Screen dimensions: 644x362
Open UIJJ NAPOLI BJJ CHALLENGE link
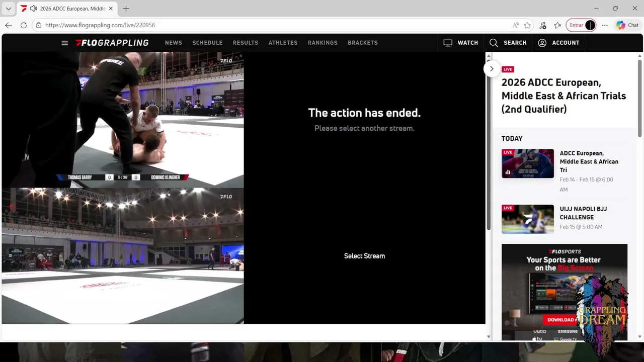coord(583,213)
